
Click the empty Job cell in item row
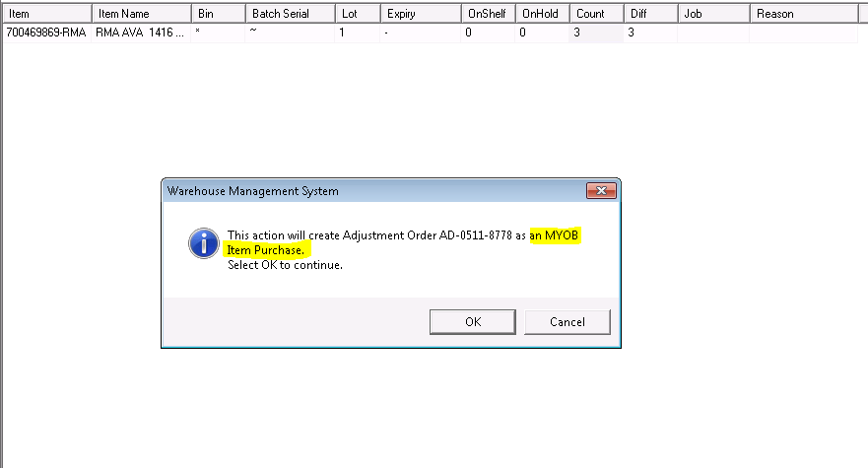(713, 33)
